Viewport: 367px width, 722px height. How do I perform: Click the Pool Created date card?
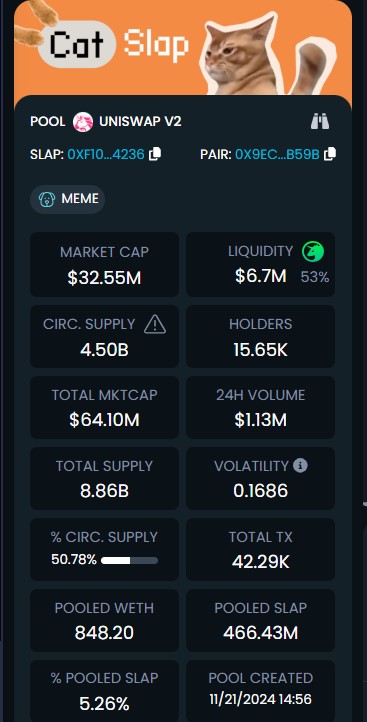[x=260, y=691]
